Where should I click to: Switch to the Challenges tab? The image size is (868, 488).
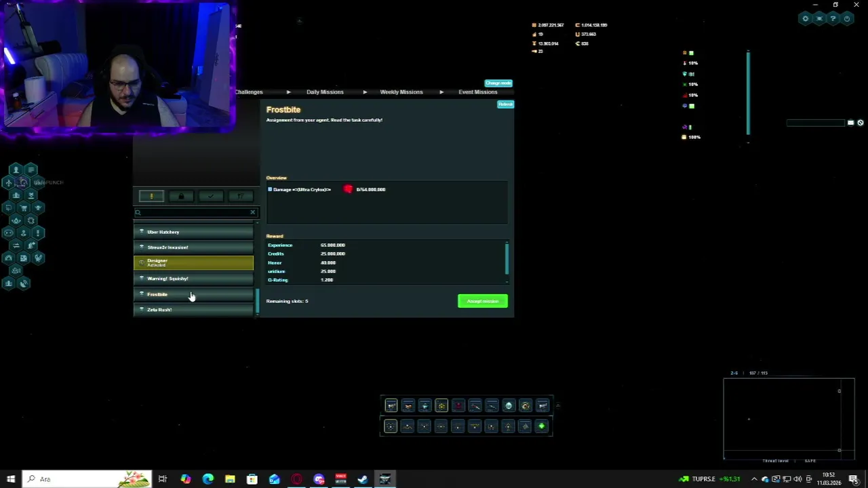click(249, 91)
